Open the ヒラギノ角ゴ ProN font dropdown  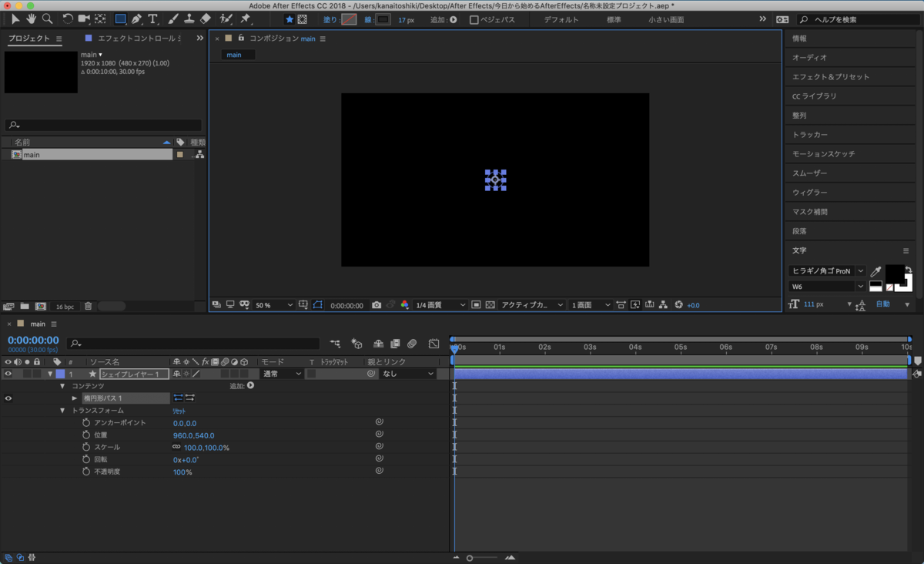(x=828, y=271)
